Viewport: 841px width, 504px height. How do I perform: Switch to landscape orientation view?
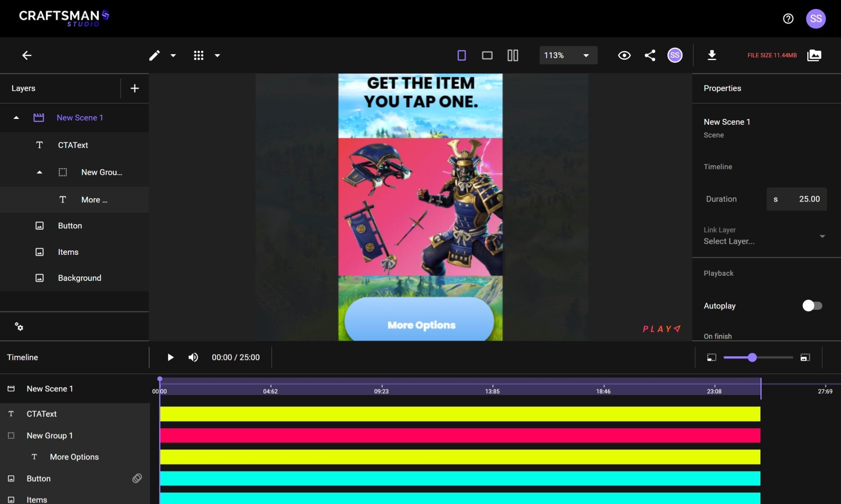pos(487,55)
